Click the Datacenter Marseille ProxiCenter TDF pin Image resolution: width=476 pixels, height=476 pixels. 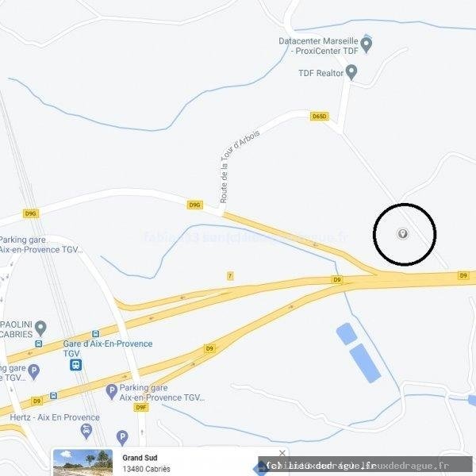[x=367, y=45]
